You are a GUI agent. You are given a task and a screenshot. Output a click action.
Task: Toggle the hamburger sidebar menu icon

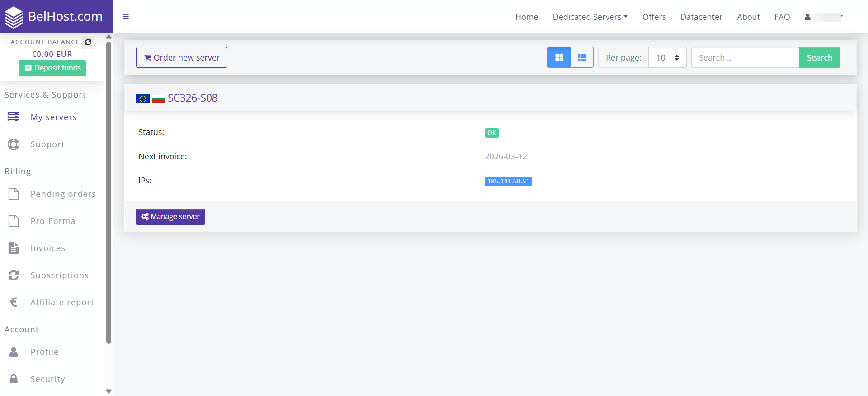(x=126, y=17)
